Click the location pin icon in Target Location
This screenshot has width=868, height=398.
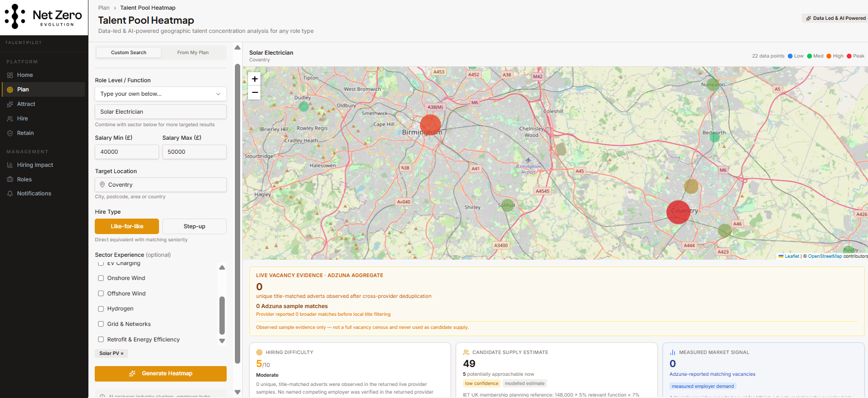102,185
